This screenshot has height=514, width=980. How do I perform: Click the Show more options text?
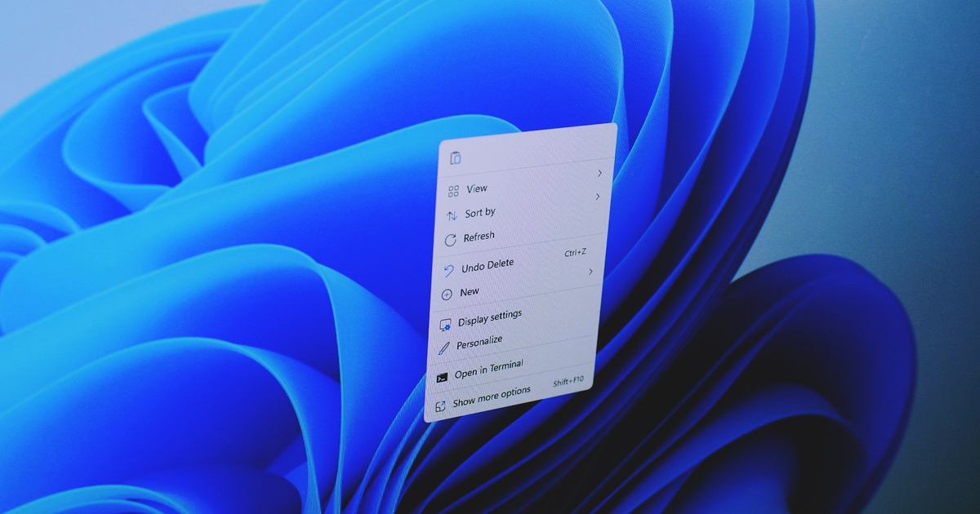pyautogui.click(x=492, y=397)
